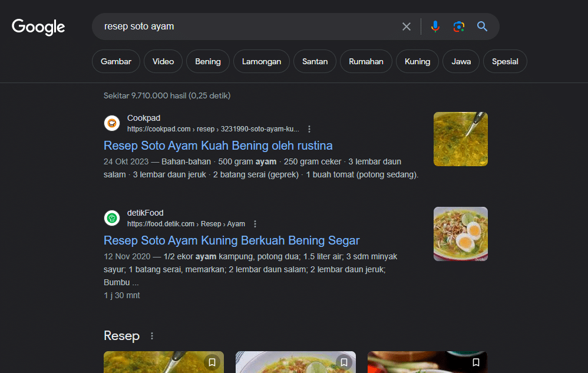Apply the Kuning filter chip

(x=417, y=61)
